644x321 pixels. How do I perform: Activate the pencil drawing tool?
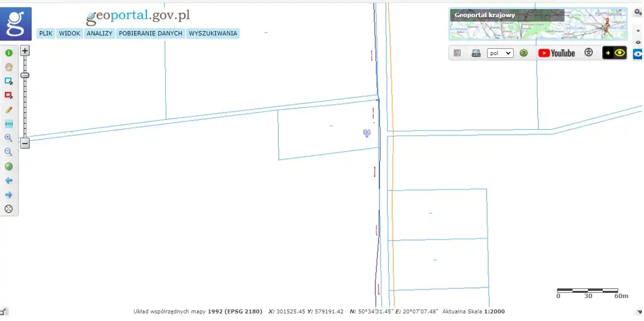9,110
